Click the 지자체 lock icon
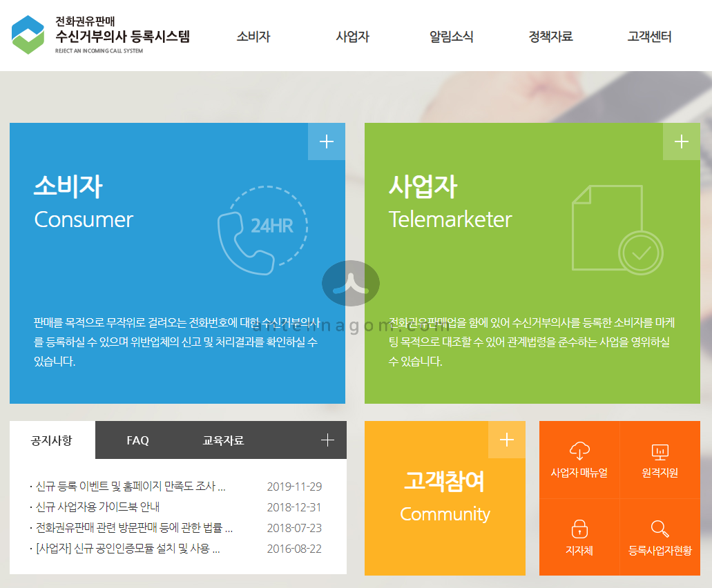This screenshot has height=588, width=712. click(579, 529)
